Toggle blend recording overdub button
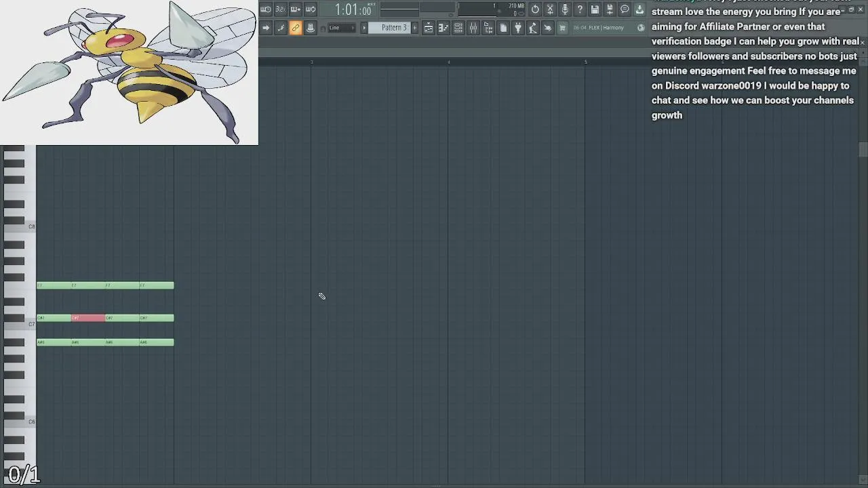The width and height of the screenshot is (868, 488). point(296,9)
